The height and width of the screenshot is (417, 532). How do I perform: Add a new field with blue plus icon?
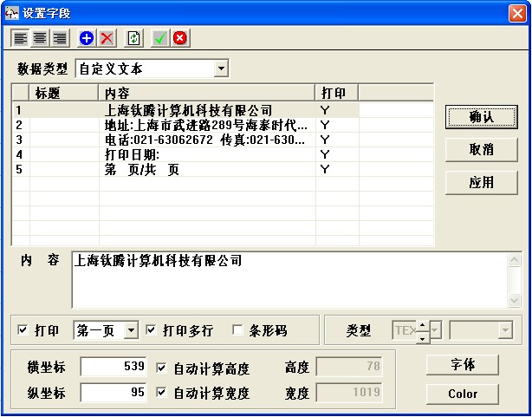click(x=87, y=38)
